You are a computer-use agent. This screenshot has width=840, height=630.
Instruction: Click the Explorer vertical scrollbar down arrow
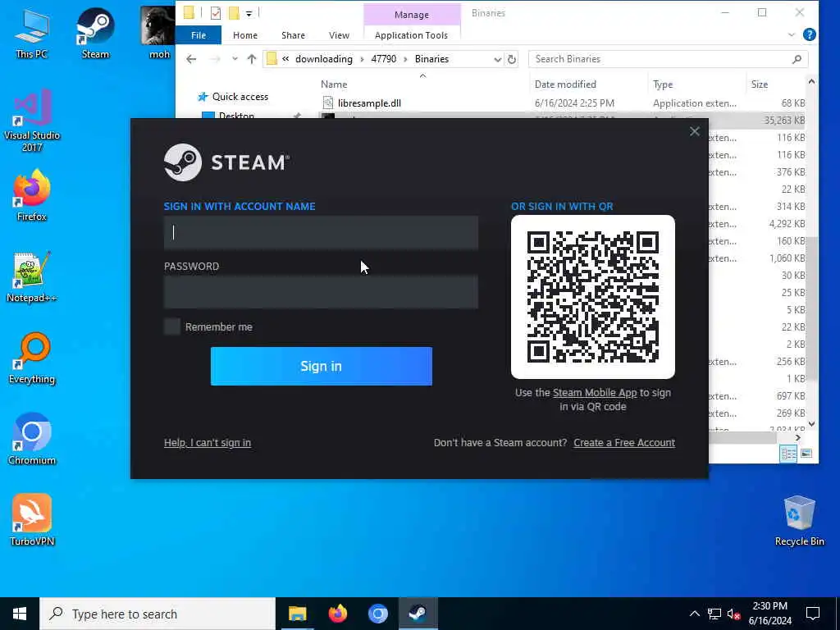811,424
